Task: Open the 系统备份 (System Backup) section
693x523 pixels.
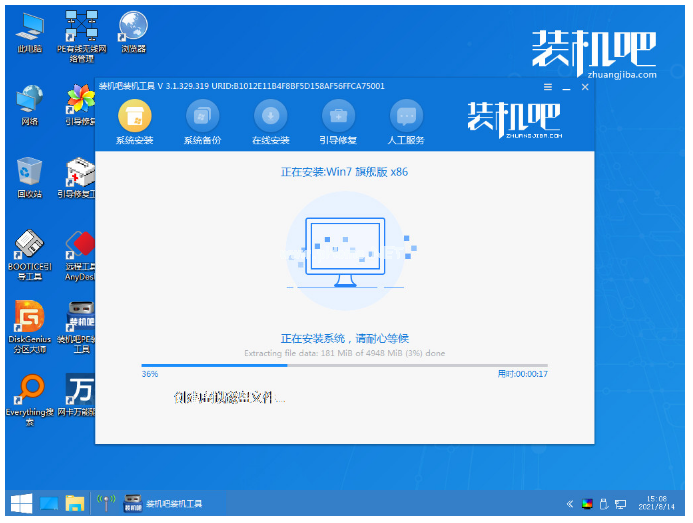Action: 202,114
